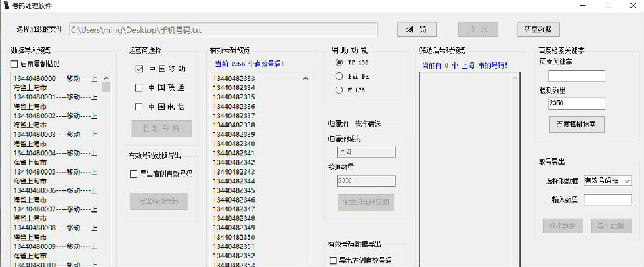Click the disabled 检测数量 field under 归属地城市
The width and height of the screenshot is (644, 267).
point(366,181)
